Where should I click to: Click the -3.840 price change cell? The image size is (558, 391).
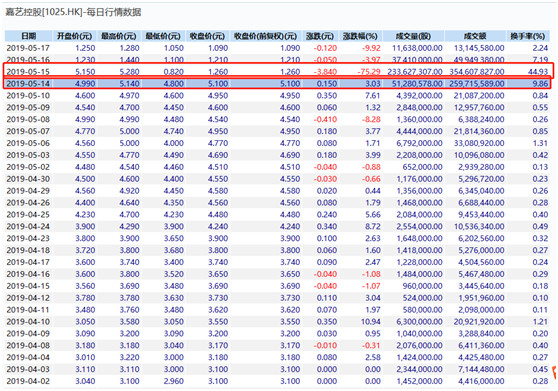pyautogui.click(x=325, y=72)
